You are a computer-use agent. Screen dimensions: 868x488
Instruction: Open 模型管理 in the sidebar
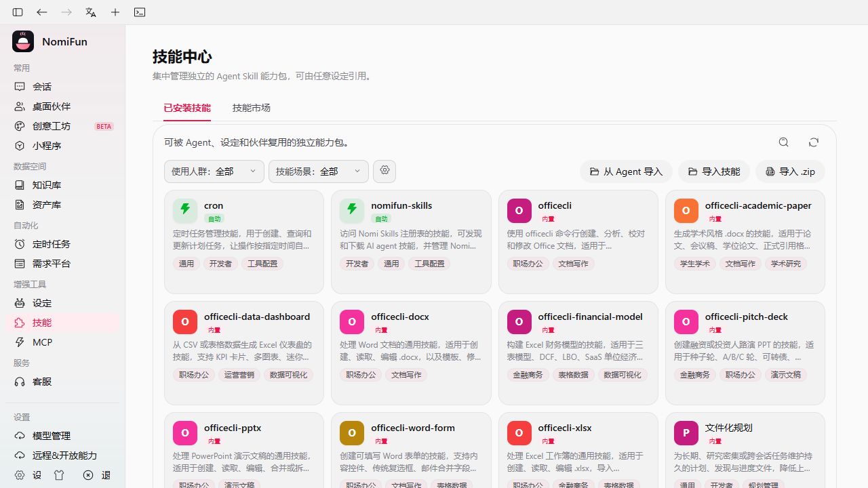62,436
